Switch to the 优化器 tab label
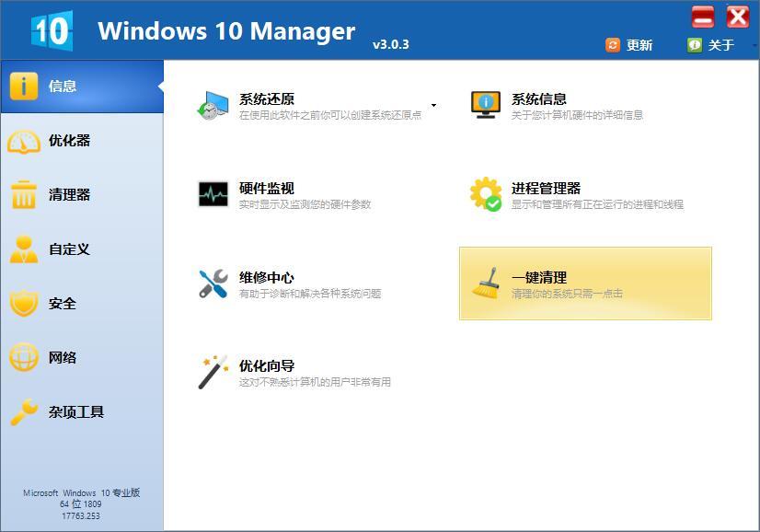760x532 pixels. coord(69,141)
